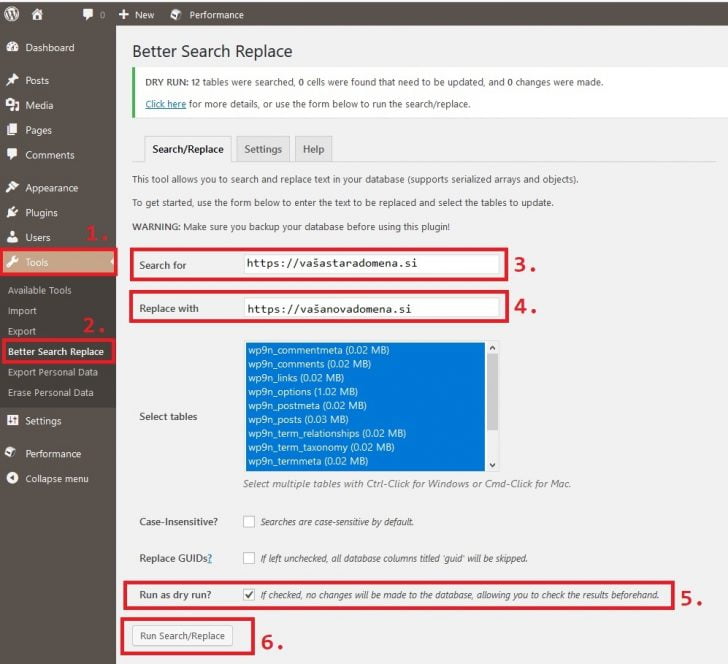Open the Export submenu item
This screenshot has width=728, height=664.
click(22, 331)
